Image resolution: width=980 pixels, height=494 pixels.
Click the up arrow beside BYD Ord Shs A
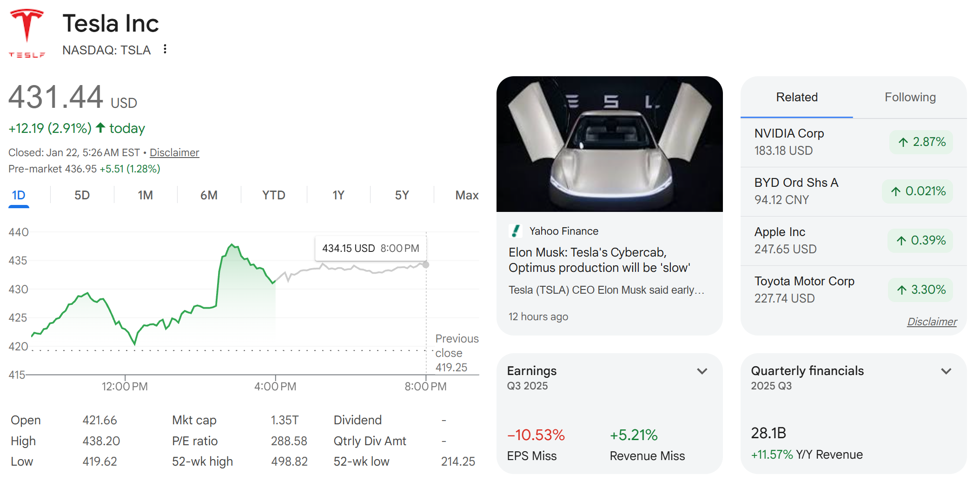coord(897,191)
